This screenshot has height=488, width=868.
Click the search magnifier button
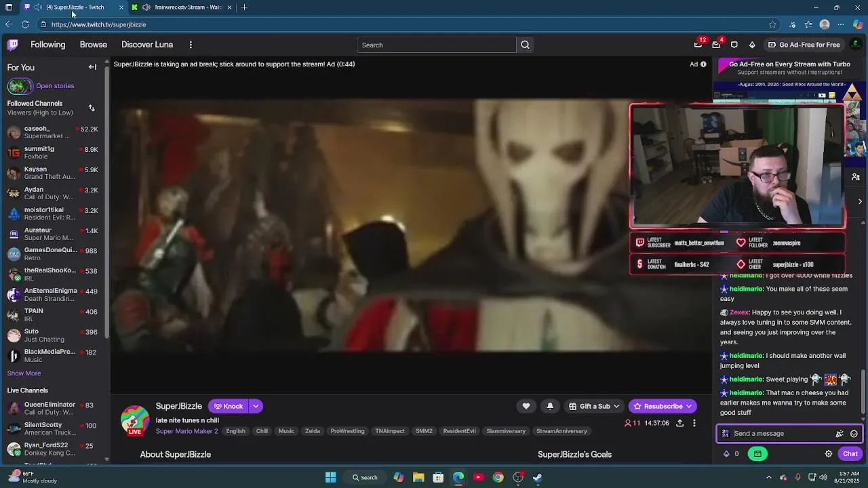coord(525,45)
